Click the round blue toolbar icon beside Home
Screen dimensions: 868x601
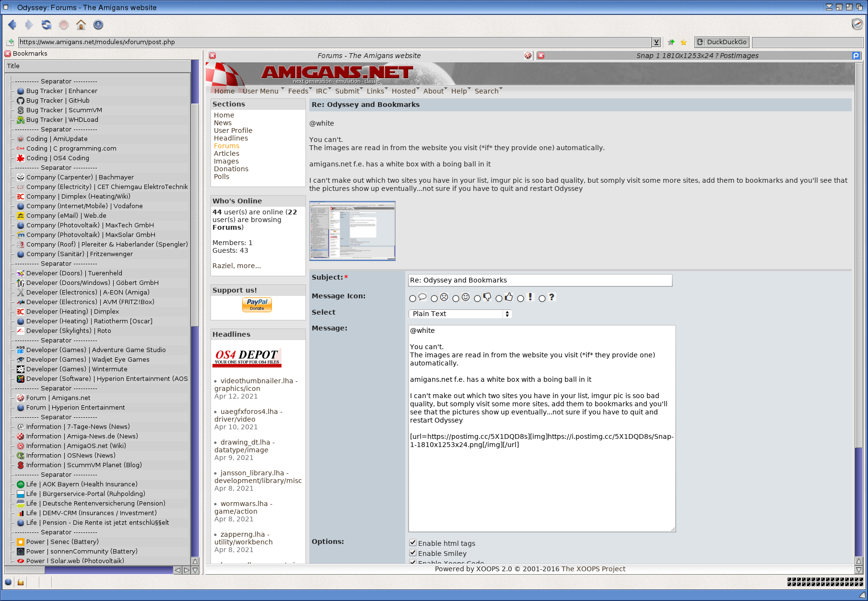click(x=98, y=24)
